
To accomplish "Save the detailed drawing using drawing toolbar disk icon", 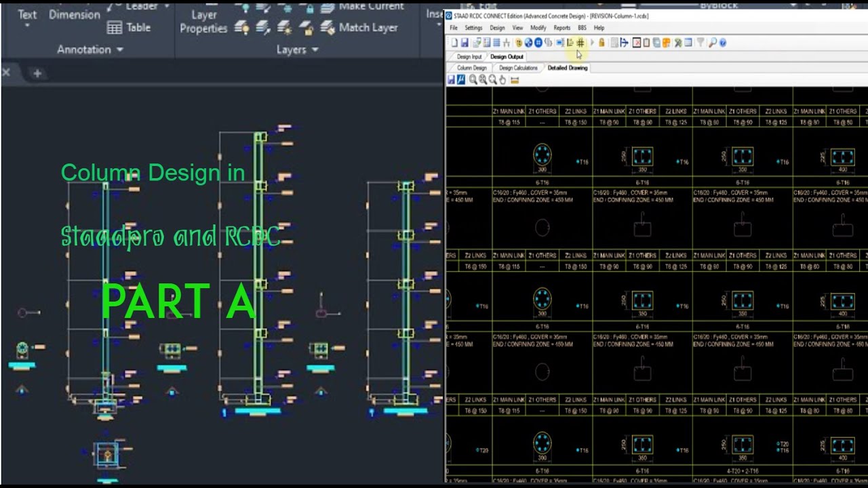I will (x=451, y=80).
